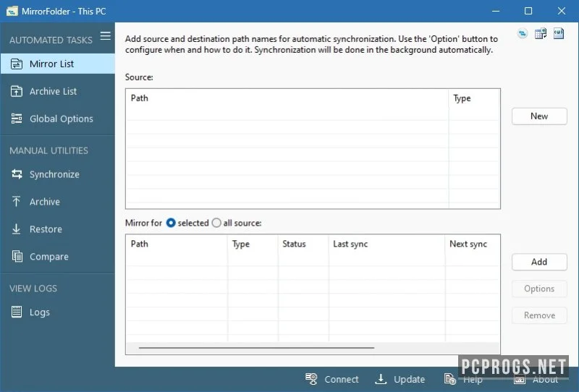Image resolution: width=579 pixels, height=392 pixels.
Task: Check for an Update
Action: tap(400, 379)
